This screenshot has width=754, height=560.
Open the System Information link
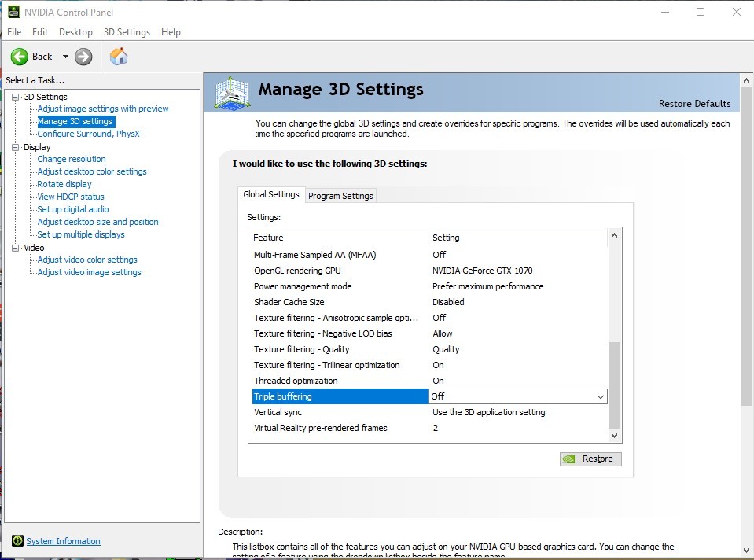pos(63,541)
